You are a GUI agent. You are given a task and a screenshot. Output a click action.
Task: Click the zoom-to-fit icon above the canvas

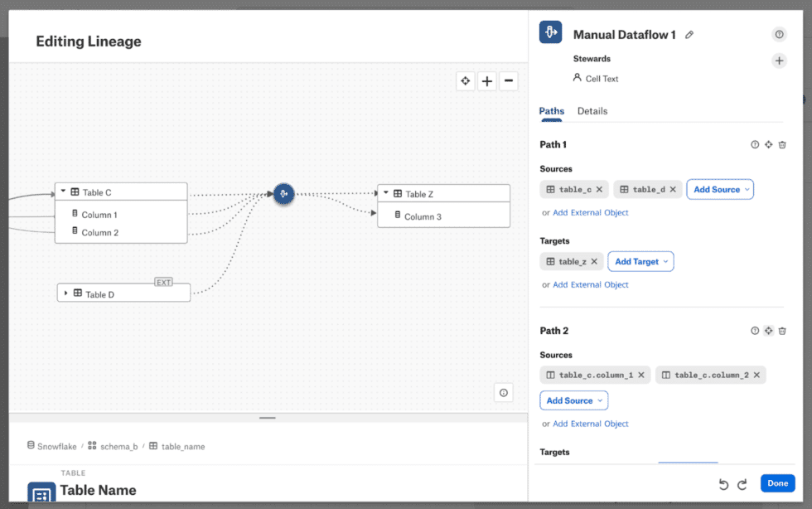click(466, 80)
